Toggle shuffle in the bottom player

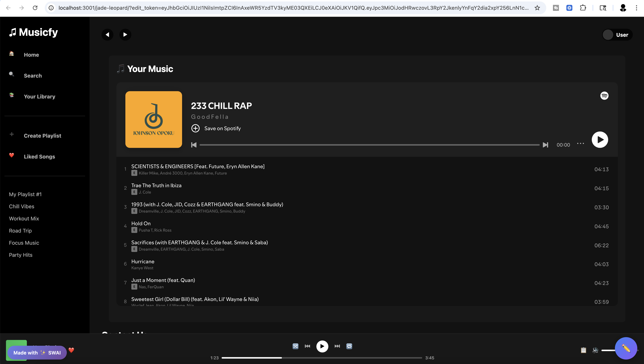pyautogui.click(x=295, y=346)
